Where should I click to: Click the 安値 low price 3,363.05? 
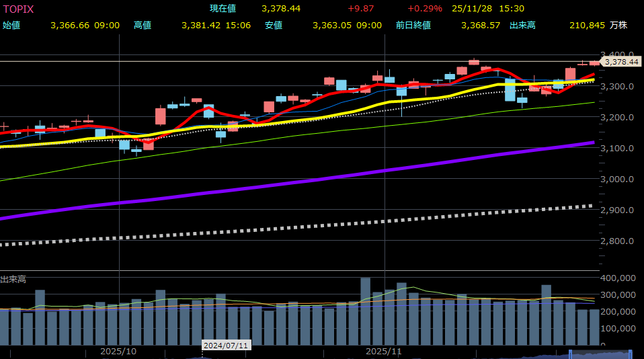pyautogui.click(x=333, y=26)
